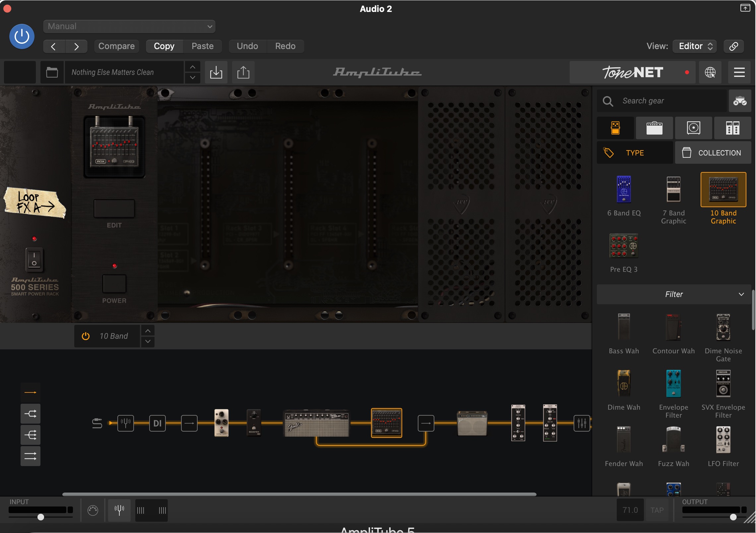The height and width of the screenshot is (533, 756).
Task: Select the Dime Wah pedal
Action: click(624, 390)
